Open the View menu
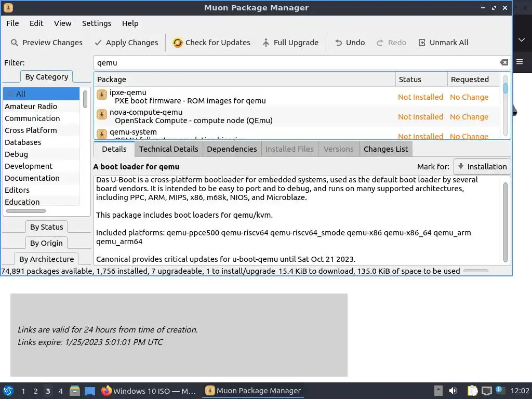The image size is (532, 399). 63,23
